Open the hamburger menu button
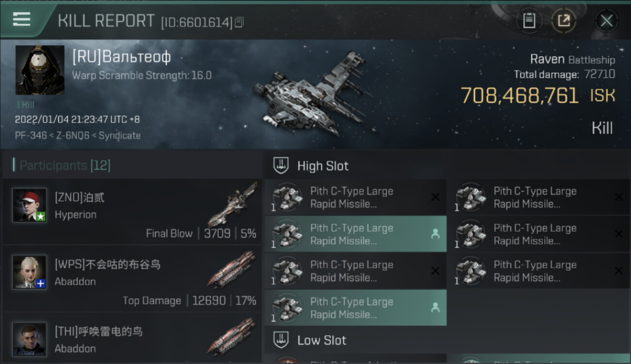The height and width of the screenshot is (364, 631). [x=21, y=19]
